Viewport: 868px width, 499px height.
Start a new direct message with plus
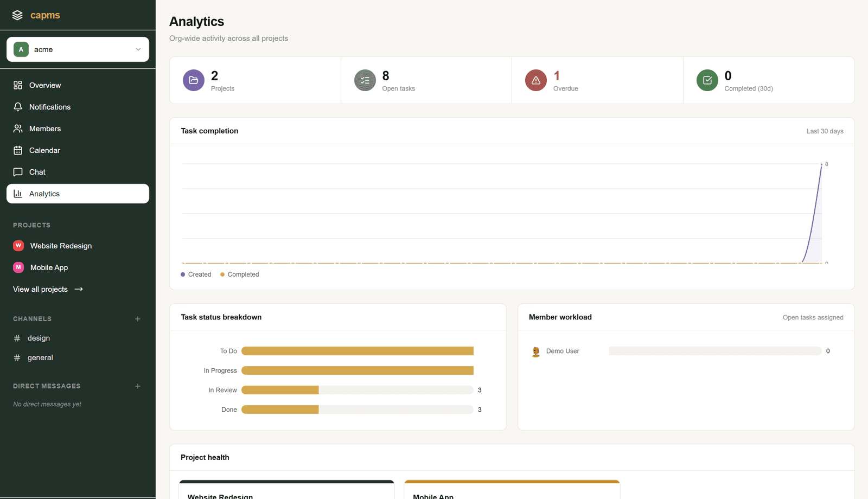tap(138, 386)
